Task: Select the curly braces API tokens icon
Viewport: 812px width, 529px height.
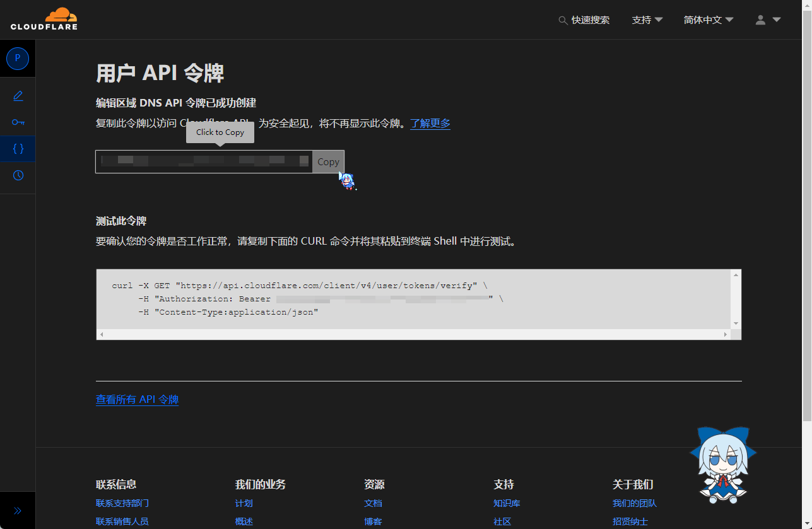Action: [x=18, y=149]
